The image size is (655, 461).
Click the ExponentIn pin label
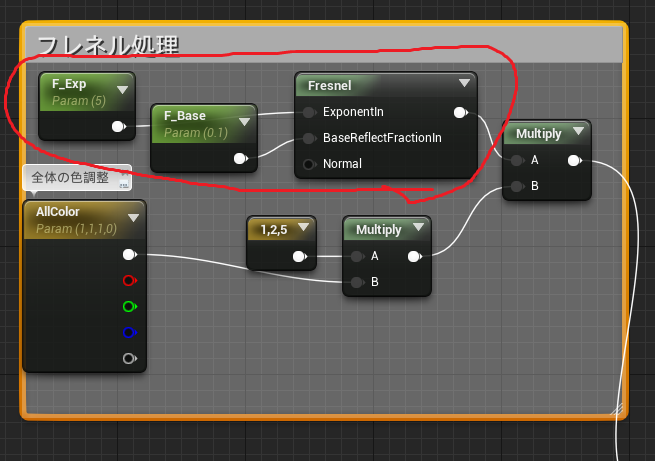point(353,112)
